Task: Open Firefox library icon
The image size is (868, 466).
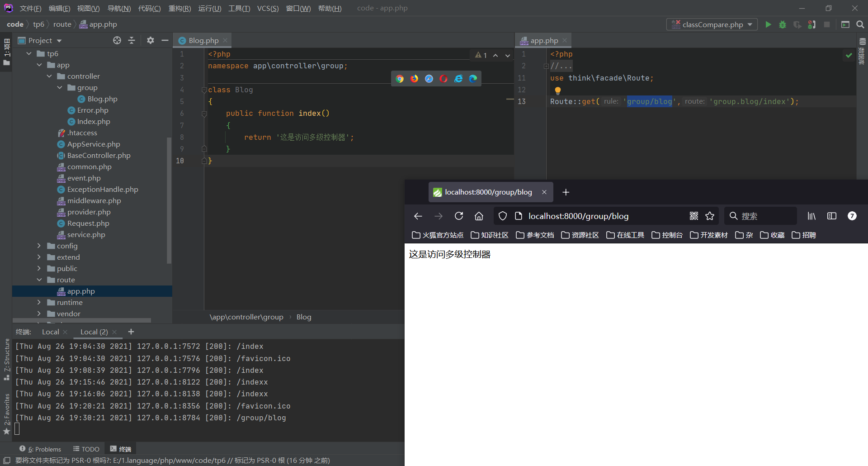Action: coord(811,216)
